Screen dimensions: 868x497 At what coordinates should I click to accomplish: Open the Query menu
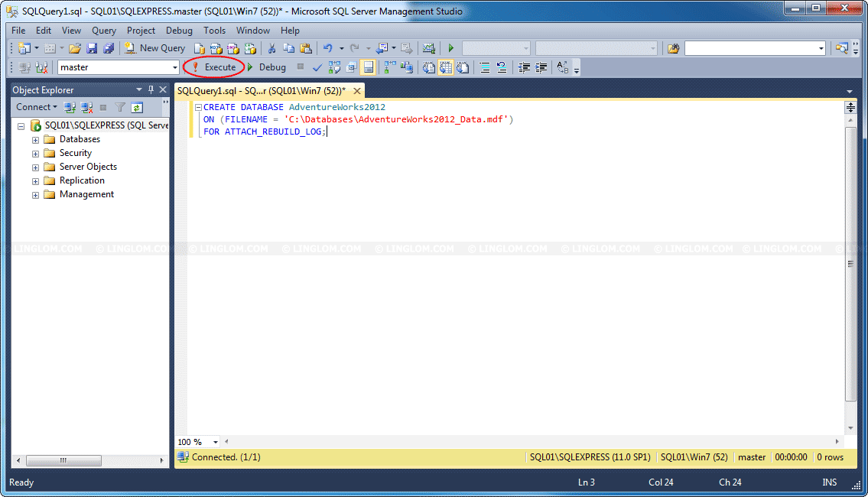click(104, 31)
